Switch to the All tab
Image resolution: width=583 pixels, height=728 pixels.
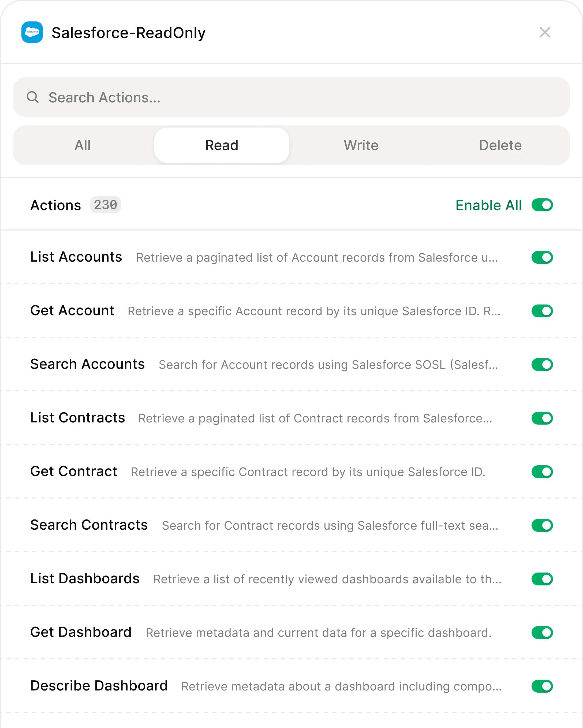click(x=83, y=145)
